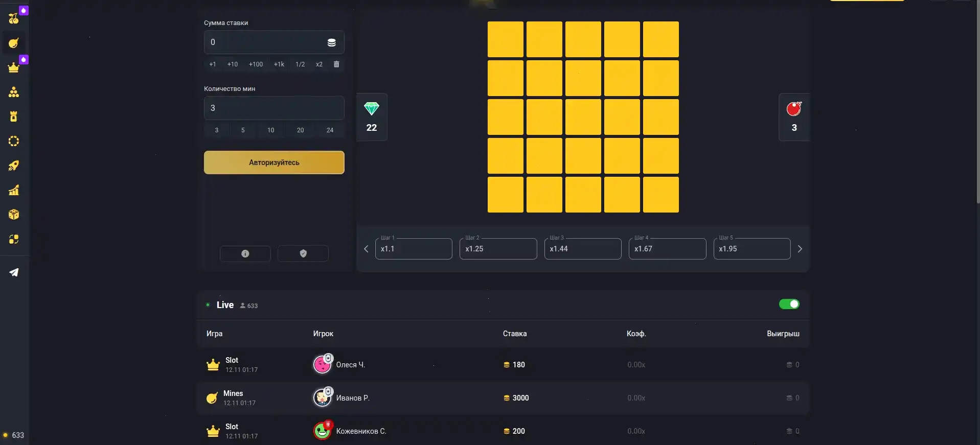980x445 pixels.
Task: Click the shield fairness check button
Action: tap(303, 253)
